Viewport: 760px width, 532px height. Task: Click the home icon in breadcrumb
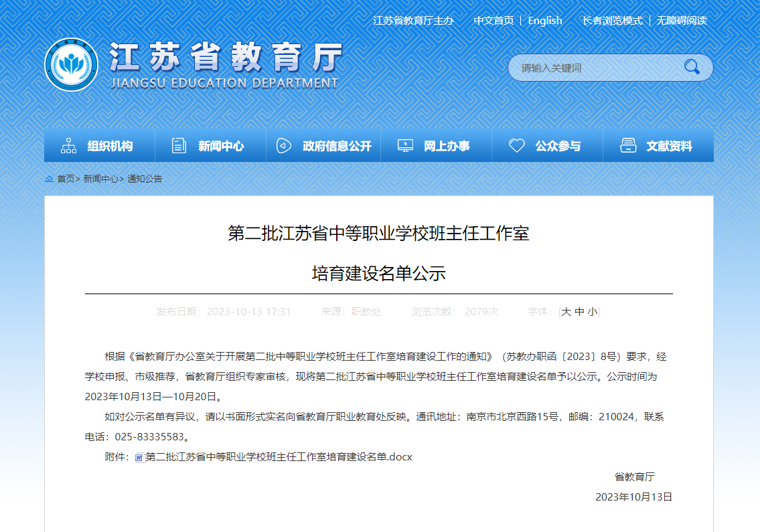point(49,179)
